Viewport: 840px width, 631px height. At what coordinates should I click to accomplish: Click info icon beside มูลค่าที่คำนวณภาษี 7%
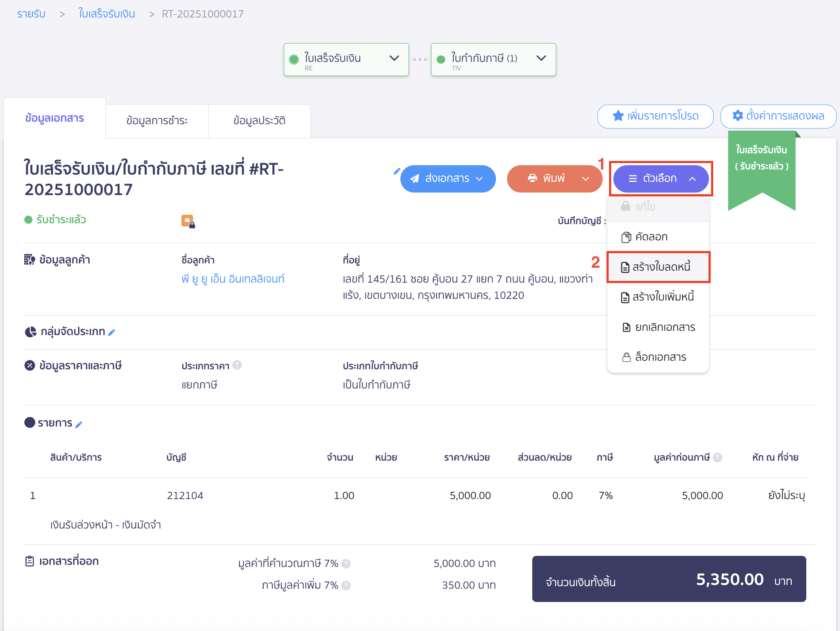[346, 564]
